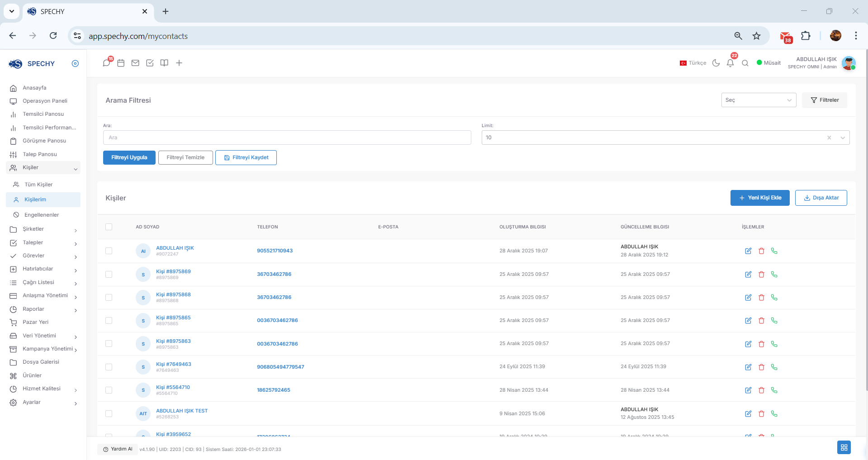Open the Limit dropdown arrow

point(843,138)
